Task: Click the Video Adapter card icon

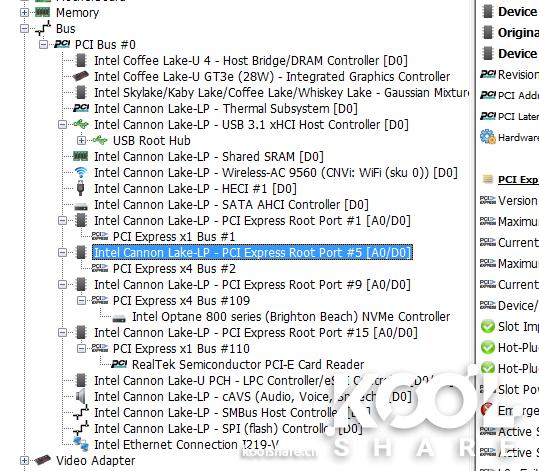Action: 43,460
